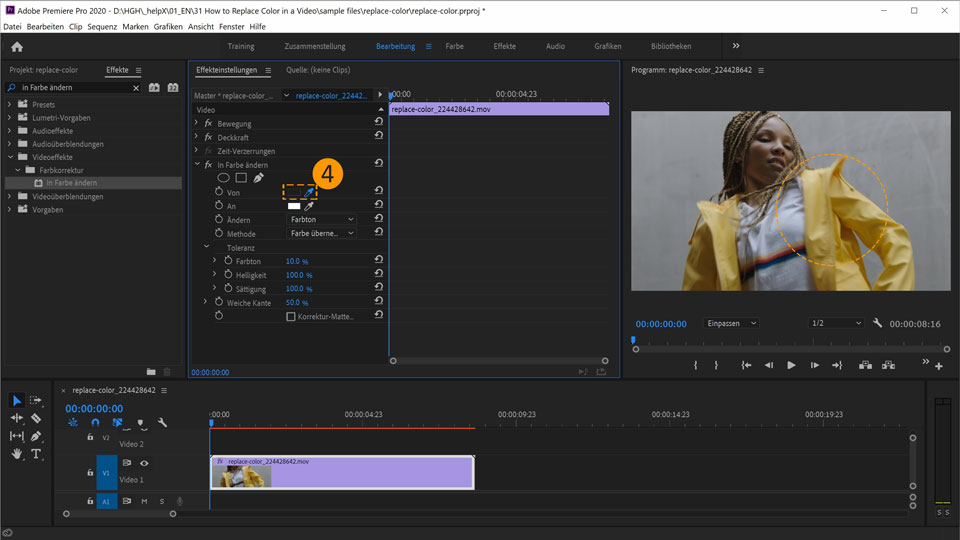The width and height of the screenshot is (960, 540).
Task: Select the Hand tool
Action: [x=17, y=454]
